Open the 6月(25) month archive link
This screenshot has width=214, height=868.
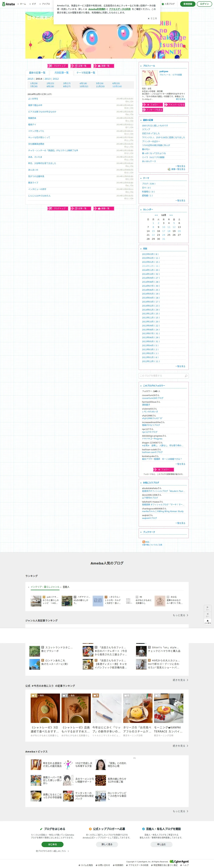pos(116,83)
